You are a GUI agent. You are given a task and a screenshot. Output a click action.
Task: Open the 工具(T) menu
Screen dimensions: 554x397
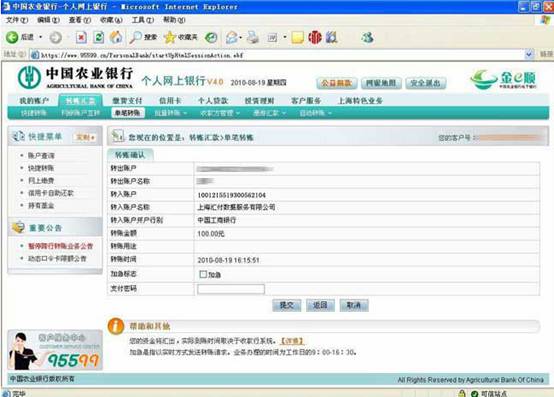(142, 20)
